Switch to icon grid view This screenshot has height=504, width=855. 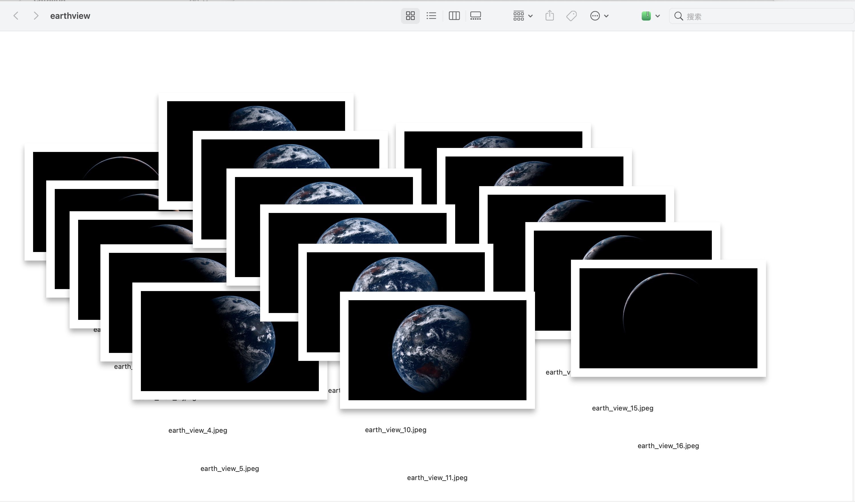pos(410,16)
